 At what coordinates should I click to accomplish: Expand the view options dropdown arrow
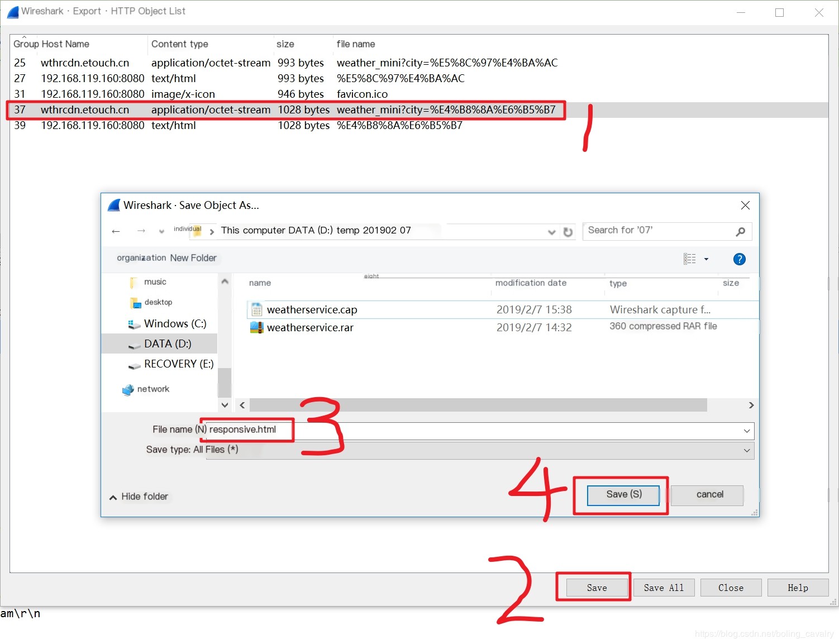click(706, 259)
